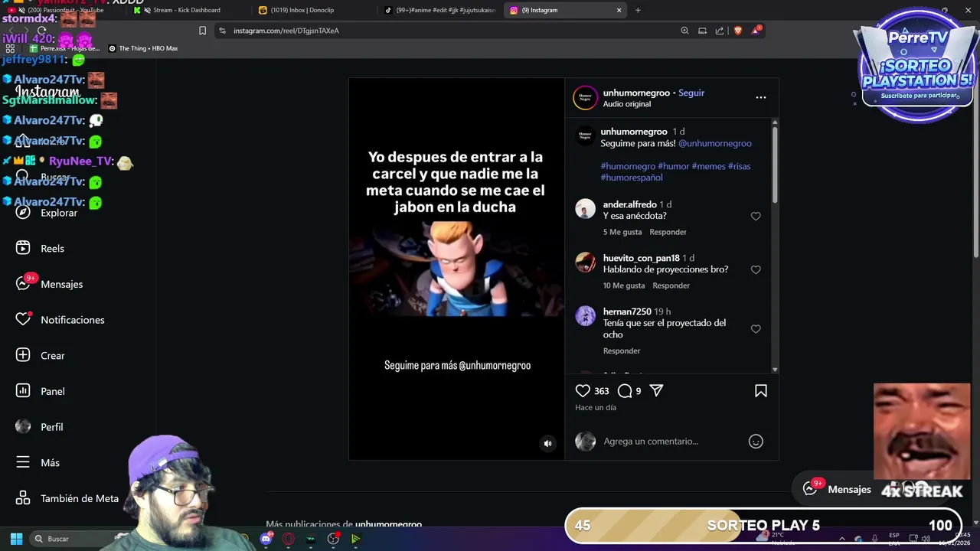The image size is (980, 551).
Task: Open the Panel chart icon
Action: [23, 391]
